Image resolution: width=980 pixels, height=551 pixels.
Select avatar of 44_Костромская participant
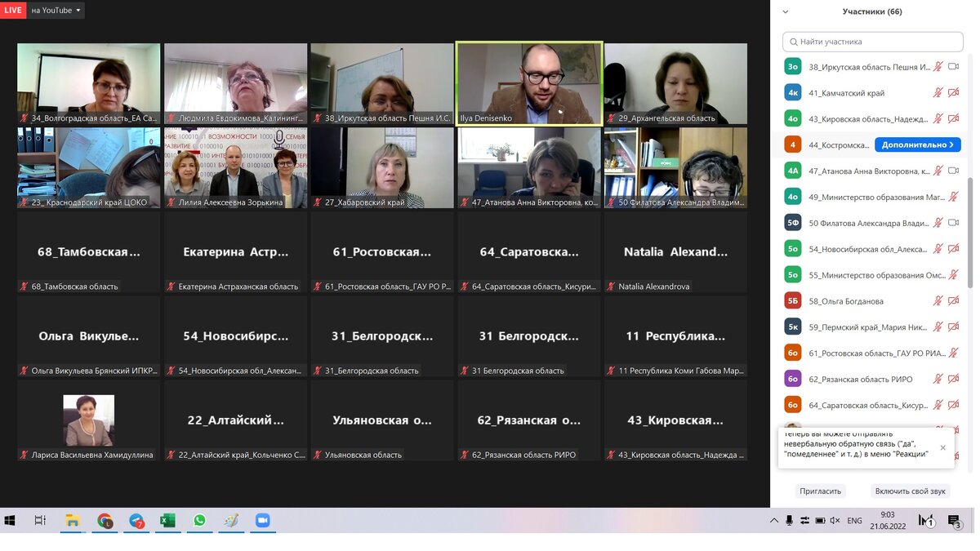792,144
